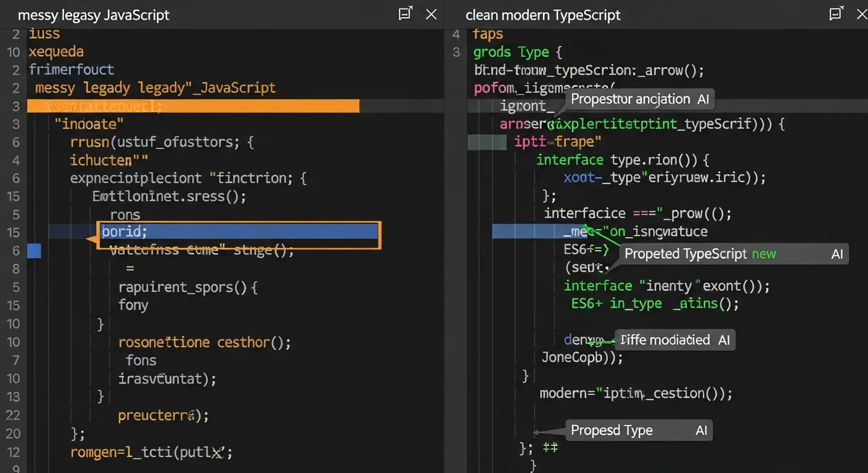
Task: Select the 'ipti frape"' line
Action: tap(558, 142)
